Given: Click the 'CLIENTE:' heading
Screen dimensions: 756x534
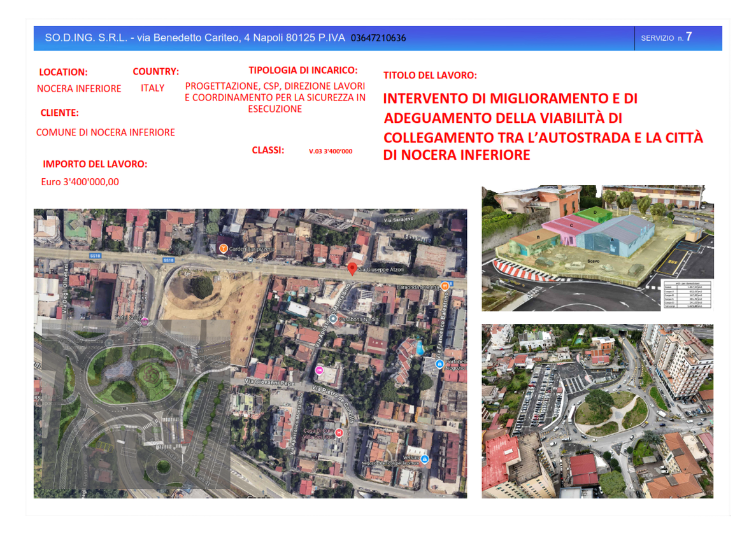Looking at the screenshot, I should pos(59,113).
